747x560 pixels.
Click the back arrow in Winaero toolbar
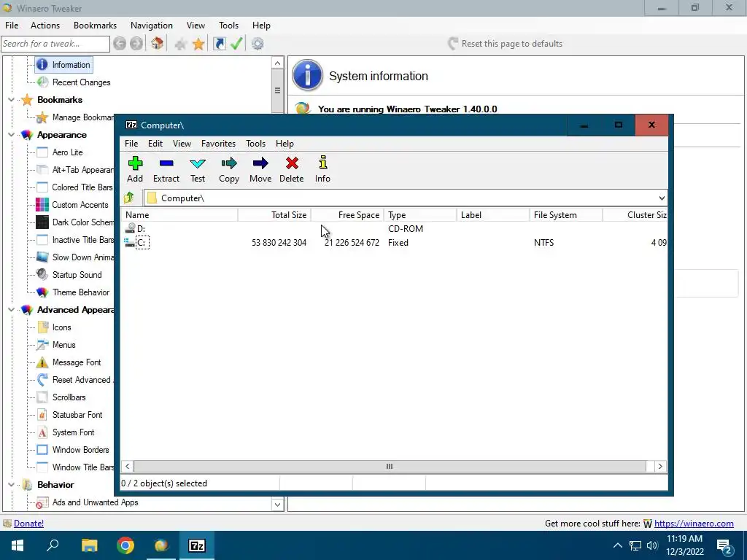[120, 44]
